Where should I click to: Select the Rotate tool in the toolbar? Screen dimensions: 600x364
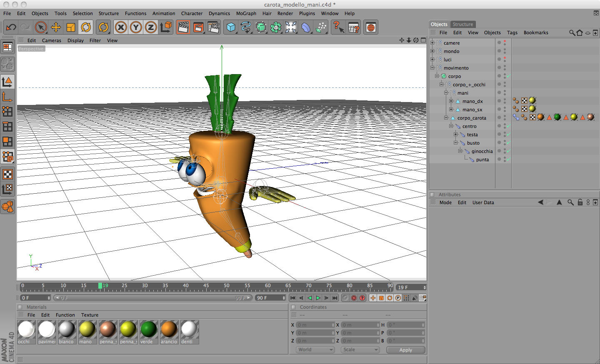click(x=86, y=27)
